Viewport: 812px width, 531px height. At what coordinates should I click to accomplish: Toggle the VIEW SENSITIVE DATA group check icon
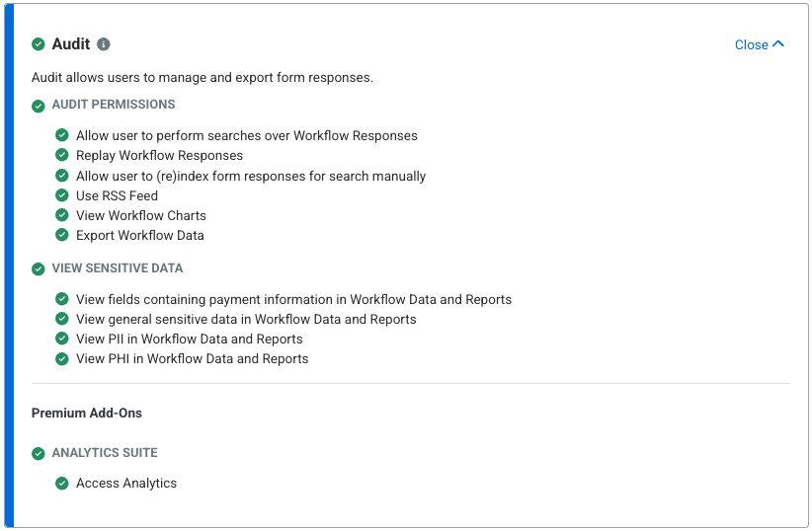coord(39,268)
